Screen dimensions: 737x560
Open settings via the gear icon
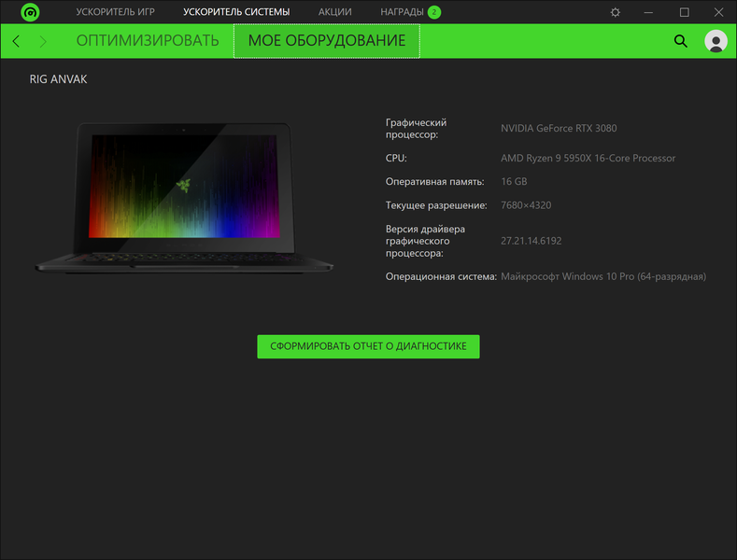pyautogui.click(x=615, y=12)
